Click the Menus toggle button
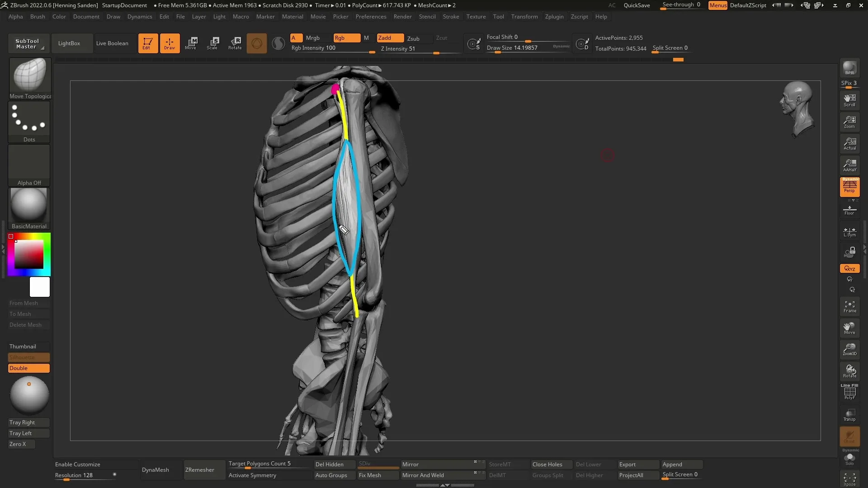868x488 pixels. (718, 5)
